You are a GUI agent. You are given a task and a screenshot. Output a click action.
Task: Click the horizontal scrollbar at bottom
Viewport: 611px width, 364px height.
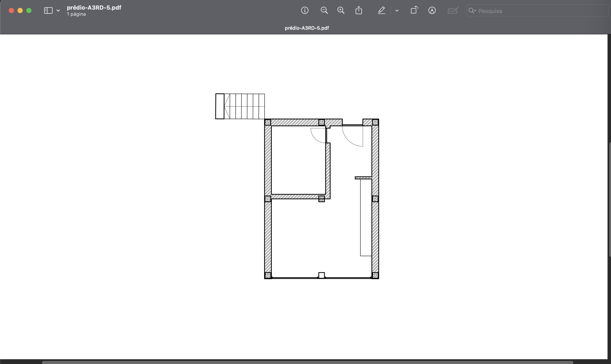[x=307, y=362]
